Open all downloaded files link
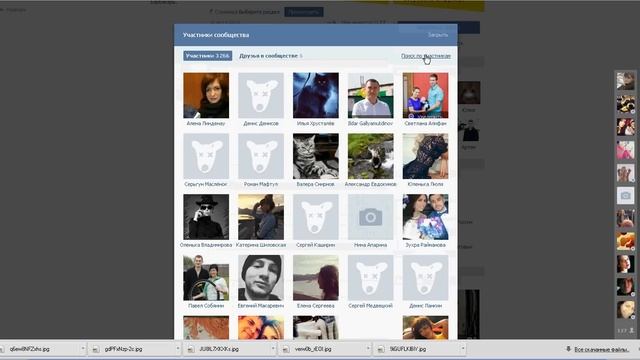The image size is (640, 360). 601,349
